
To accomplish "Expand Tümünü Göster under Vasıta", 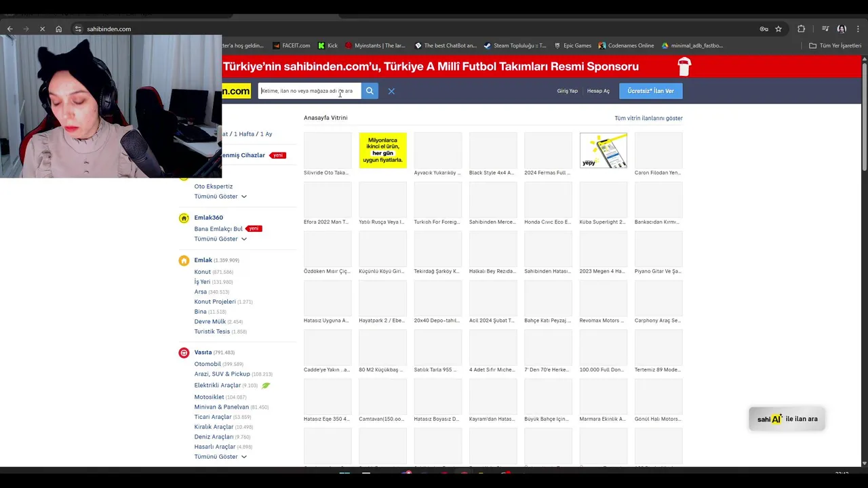I will (220, 457).
